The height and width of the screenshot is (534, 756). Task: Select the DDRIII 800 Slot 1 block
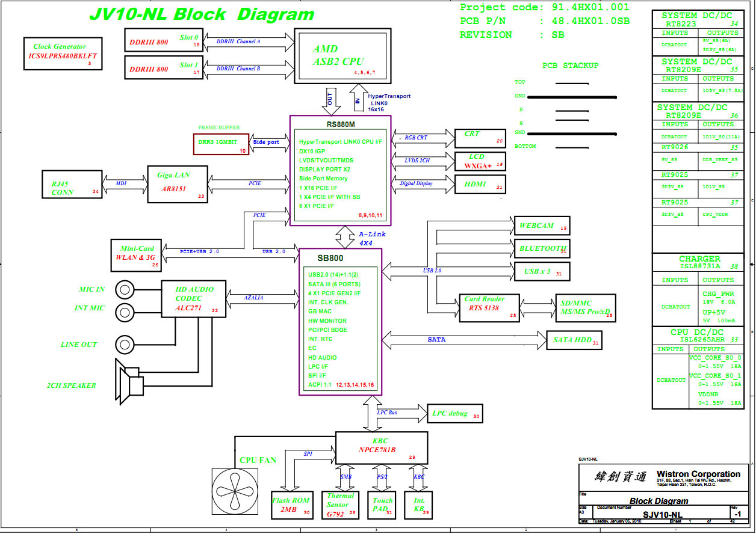(164, 67)
